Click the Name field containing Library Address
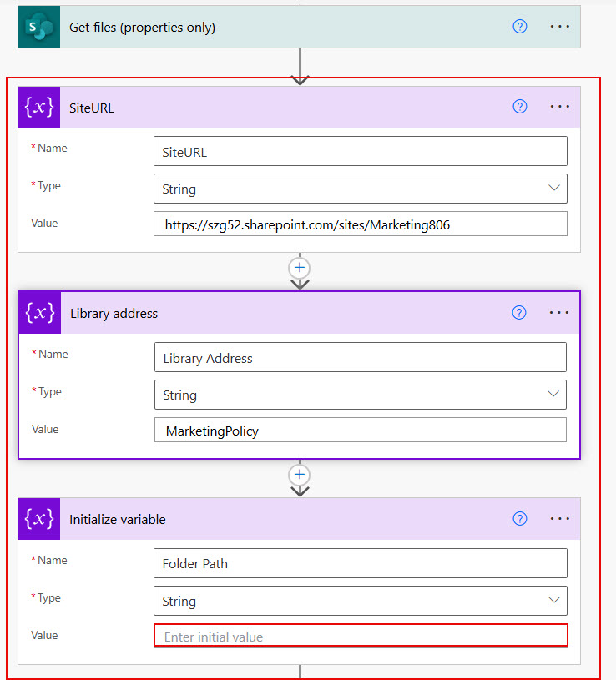The height and width of the screenshot is (680, 616). (360, 358)
